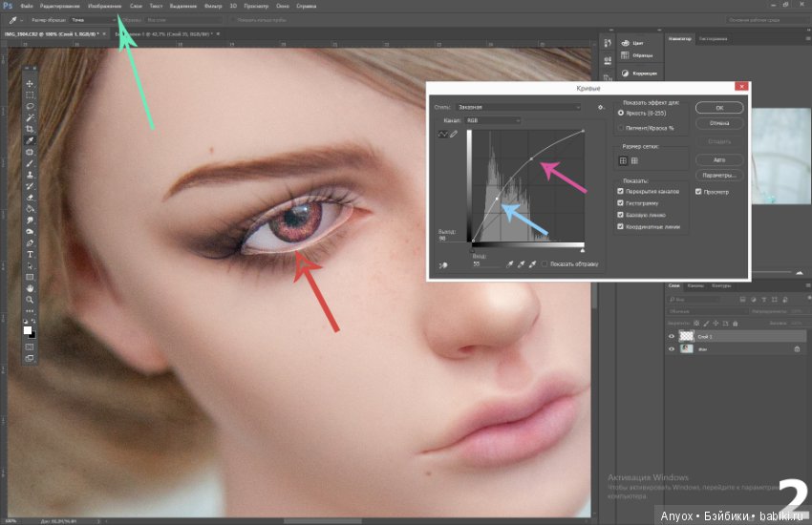Click the black point input slider triangle
Viewport: 812px width, 525px height.
[x=473, y=250]
